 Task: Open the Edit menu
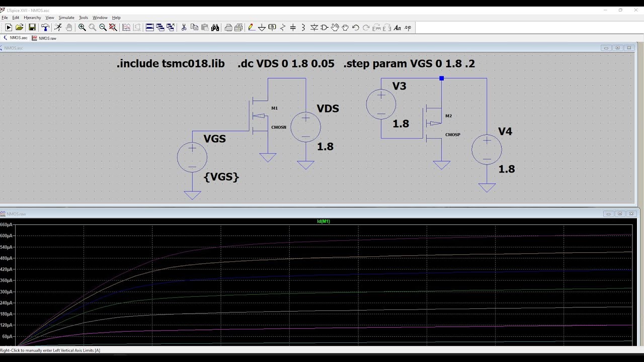point(16,18)
